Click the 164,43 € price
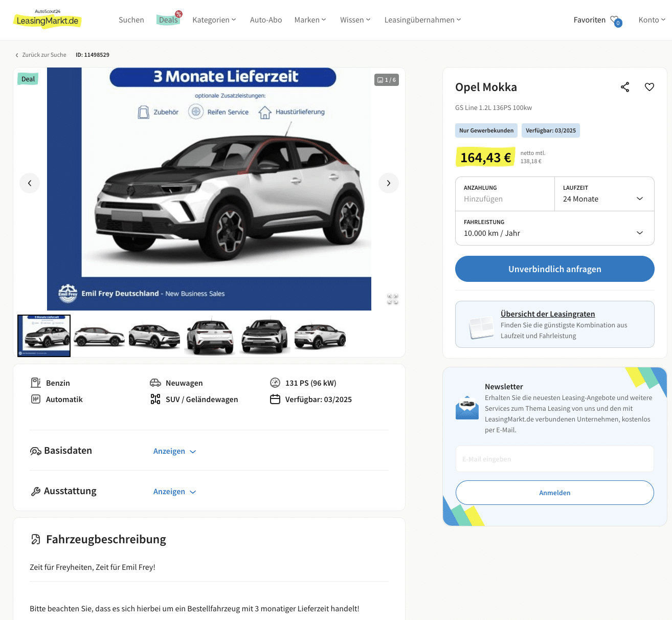The width and height of the screenshot is (672, 620). tap(485, 157)
